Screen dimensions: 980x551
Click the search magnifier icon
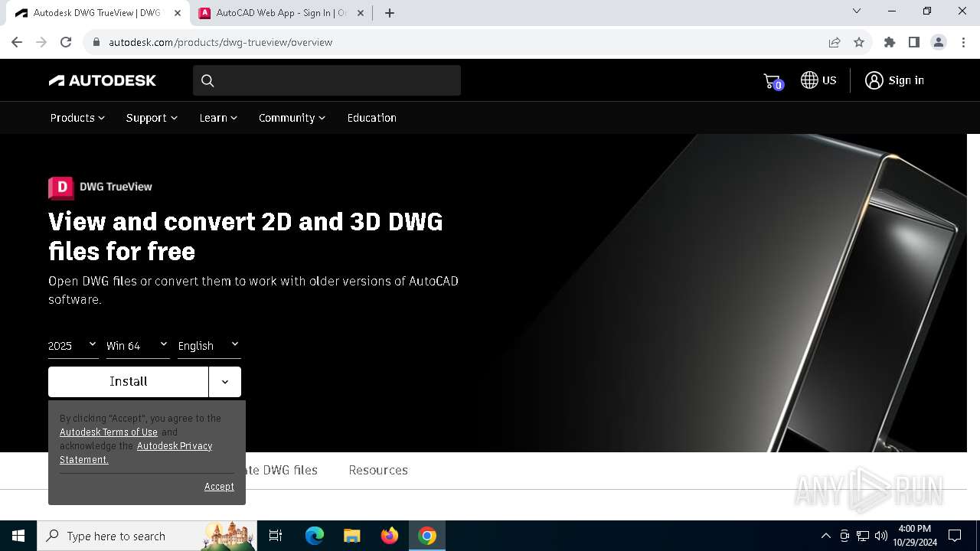click(207, 80)
